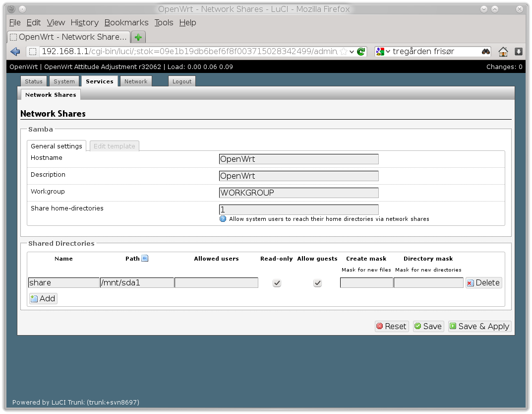Open the Edit template tab

coord(115,146)
